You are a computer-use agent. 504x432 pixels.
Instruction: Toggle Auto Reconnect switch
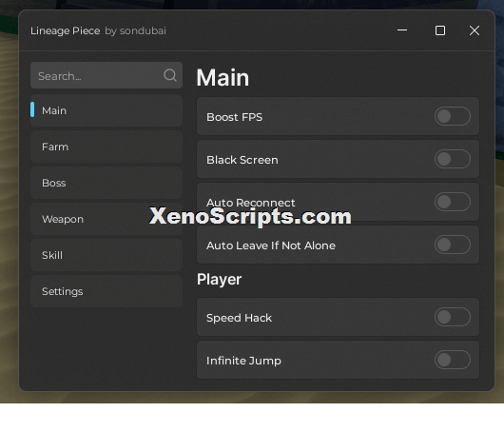[x=453, y=202]
